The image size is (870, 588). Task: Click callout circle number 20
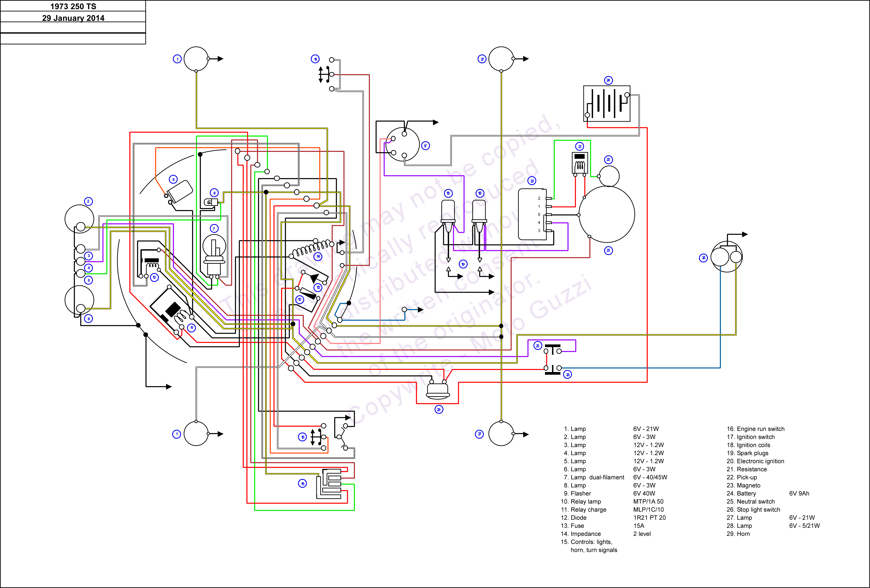[x=532, y=181]
